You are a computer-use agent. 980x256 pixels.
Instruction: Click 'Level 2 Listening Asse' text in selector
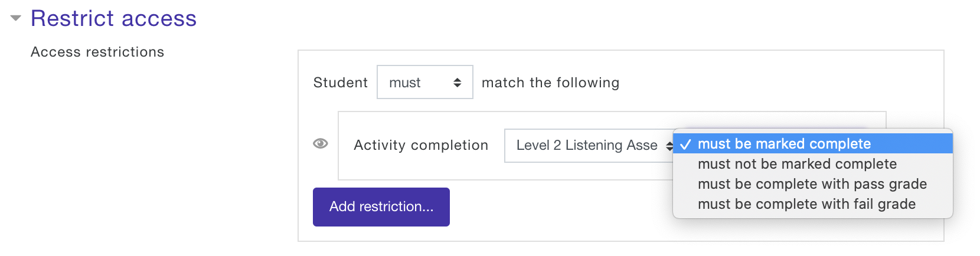pos(587,145)
